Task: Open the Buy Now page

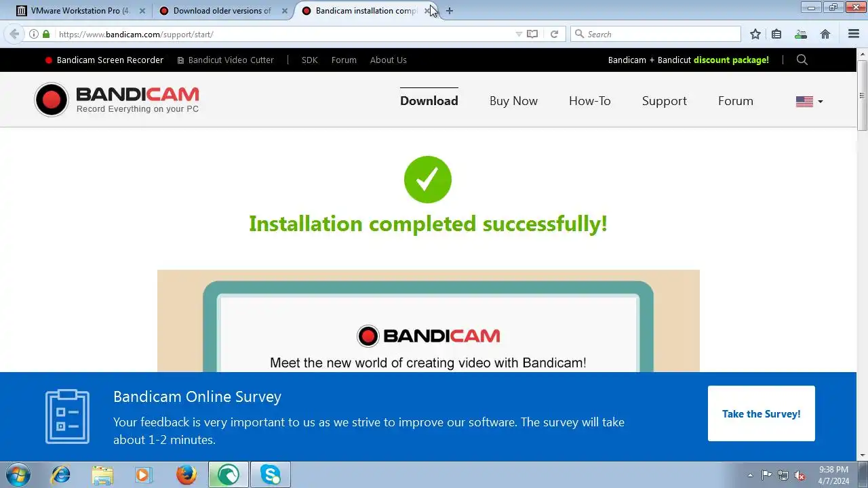Action: [513, 101]
